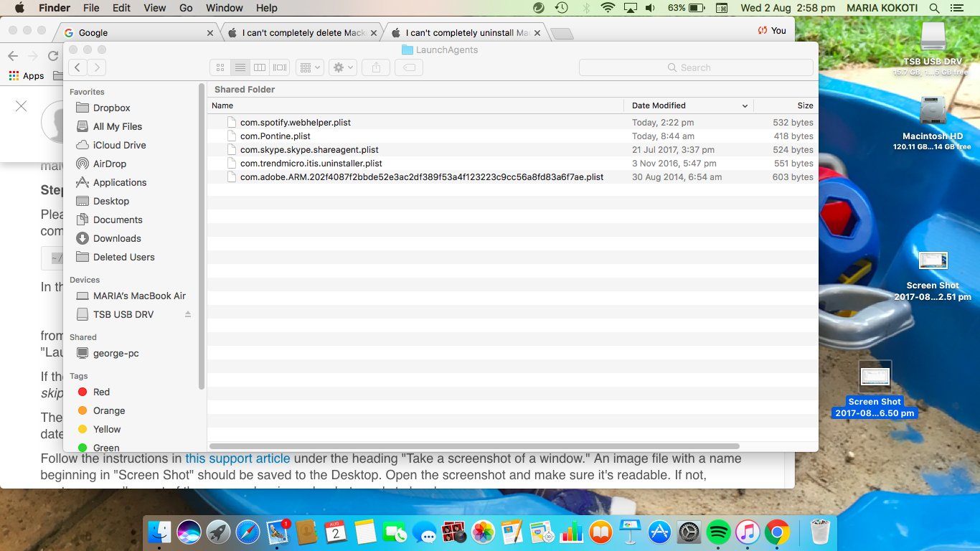Switch Finder to Cover Flow view
Screen dimensions: 980x551
pyautogui.click(x=280, y=67)
